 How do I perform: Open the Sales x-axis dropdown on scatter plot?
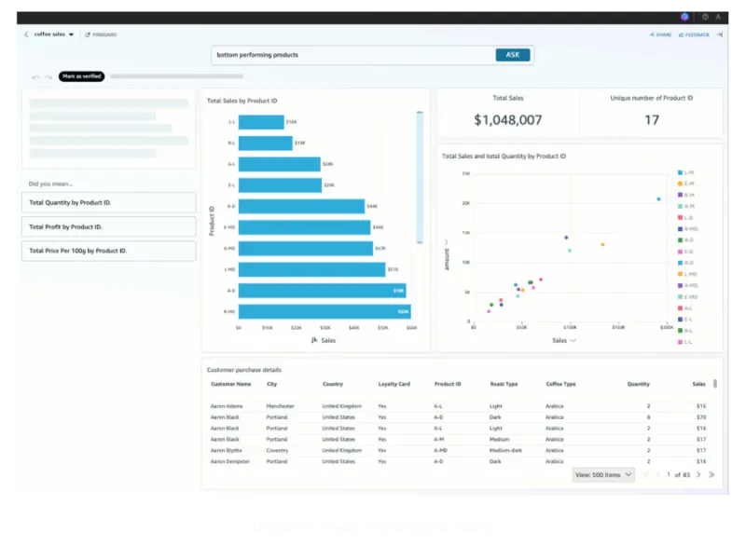[573, 340]
